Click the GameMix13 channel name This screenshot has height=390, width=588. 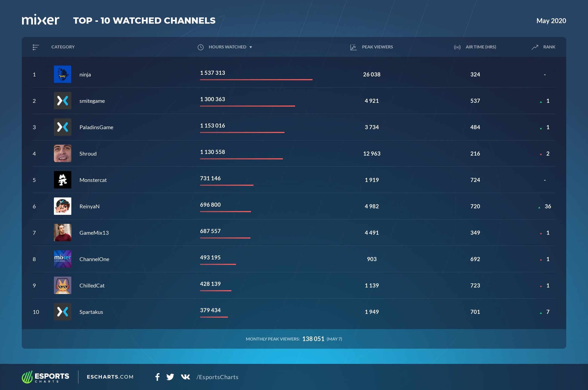pyautogui.click(x=94, y=233)
